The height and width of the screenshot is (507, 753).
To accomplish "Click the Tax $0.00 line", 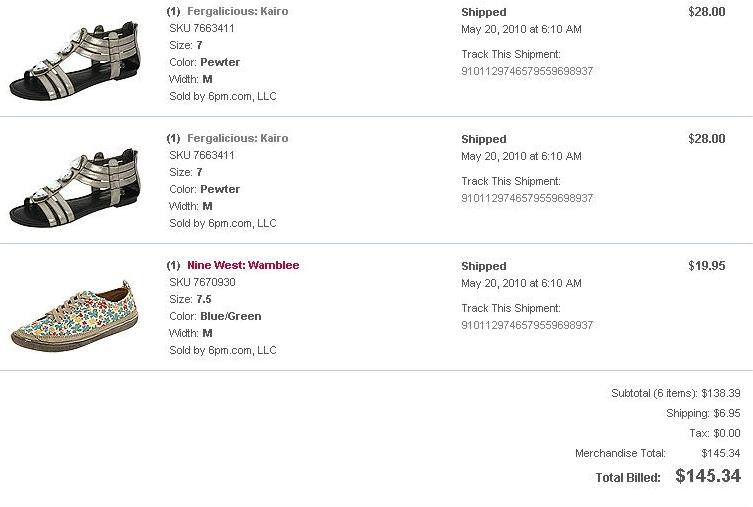I will coord(716,434).
